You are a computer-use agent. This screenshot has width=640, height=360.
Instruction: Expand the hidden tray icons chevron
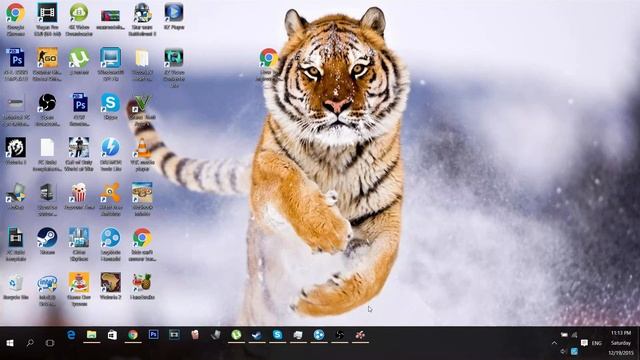pyautogui.click(x=554, y=343)
